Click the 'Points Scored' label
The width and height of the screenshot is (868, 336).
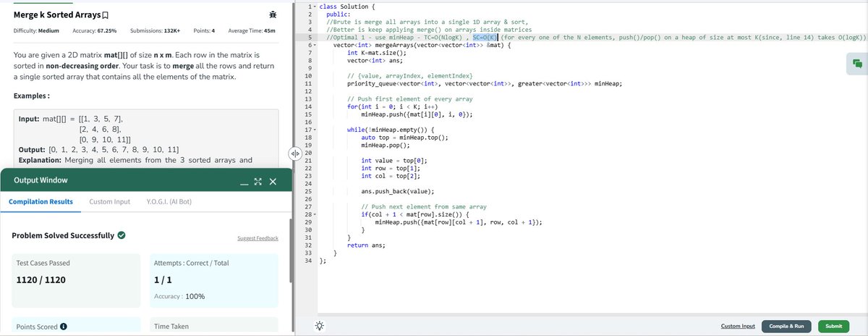(36, 327)
